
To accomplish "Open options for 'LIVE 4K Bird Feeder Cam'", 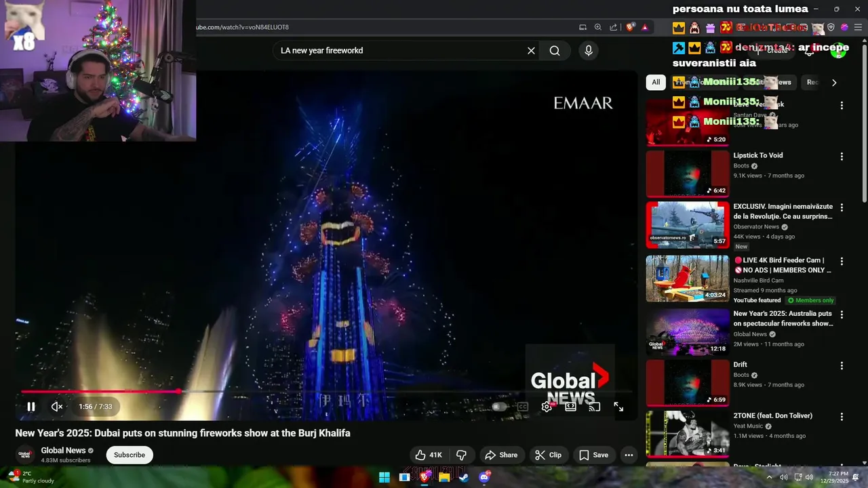I will (x=842, y=261).
